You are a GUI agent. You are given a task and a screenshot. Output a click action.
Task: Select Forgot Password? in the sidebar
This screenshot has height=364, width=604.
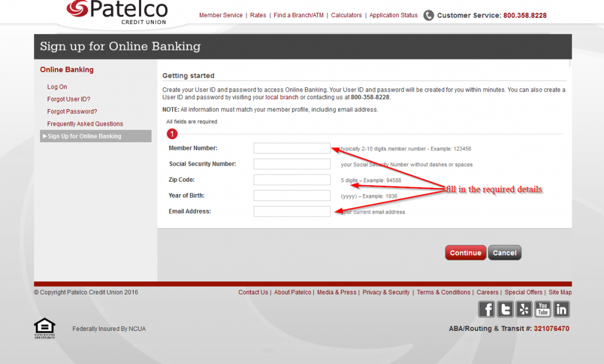tap(72, 112)
